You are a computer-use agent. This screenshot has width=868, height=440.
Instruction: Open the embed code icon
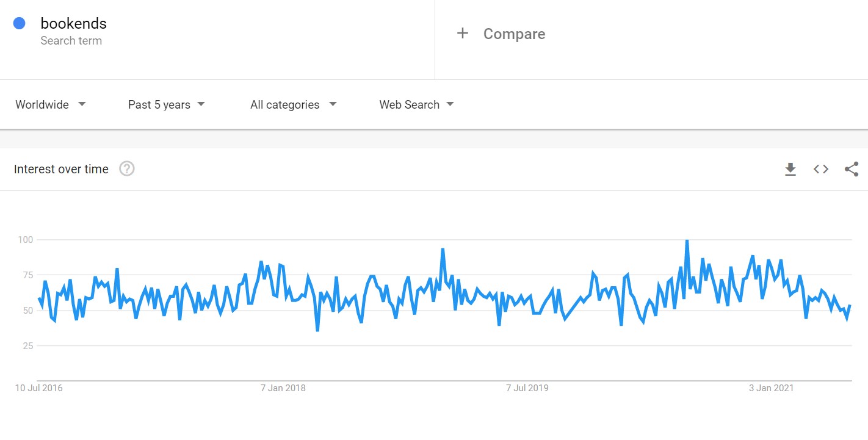click(x=821, y=169)
